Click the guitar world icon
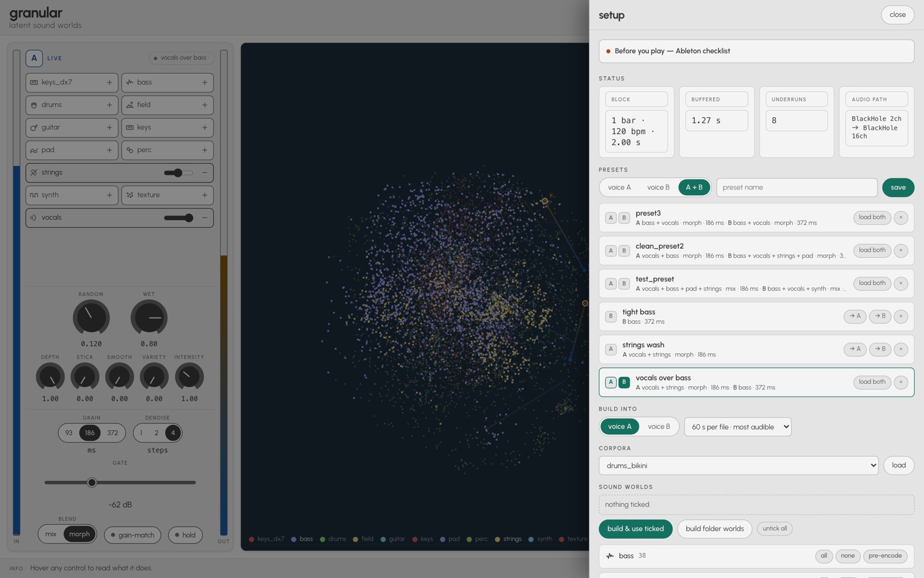The height and width of the screenshot is (578, 924). [x=34, y=128]
